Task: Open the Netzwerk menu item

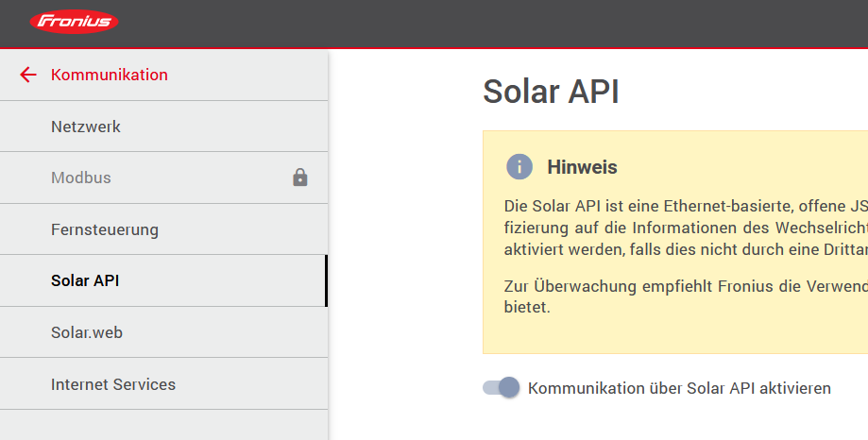Action: point(86,127)
